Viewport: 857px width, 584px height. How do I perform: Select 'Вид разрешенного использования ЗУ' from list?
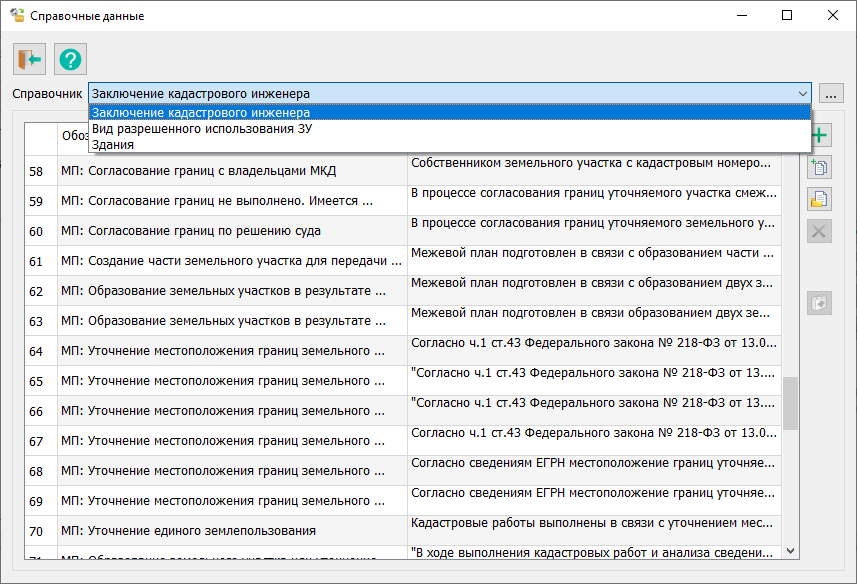click(200, 129)
